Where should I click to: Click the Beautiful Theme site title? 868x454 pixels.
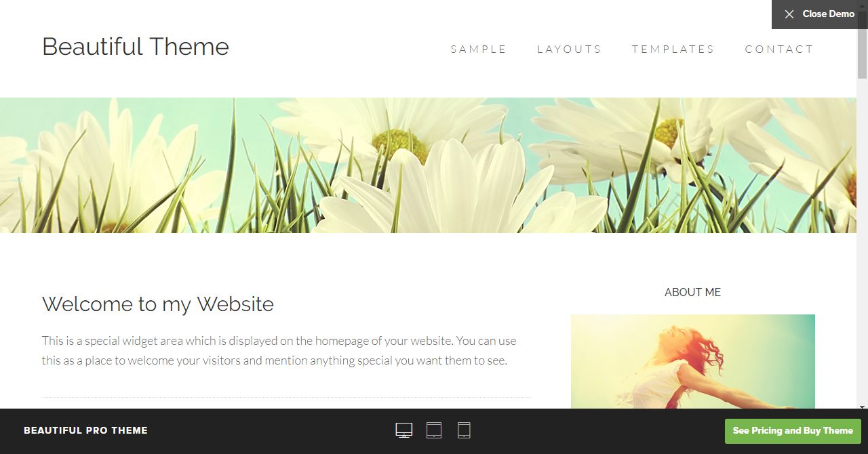[x=136, y=47]
